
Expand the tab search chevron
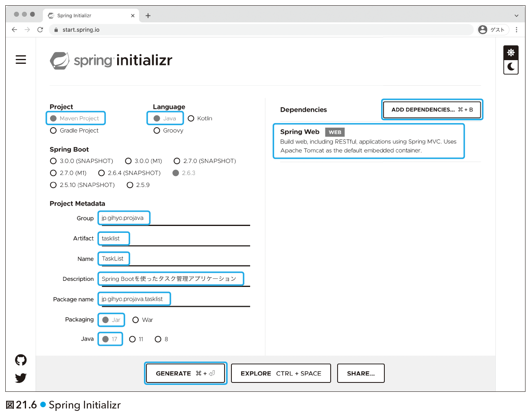click(517, 16)
